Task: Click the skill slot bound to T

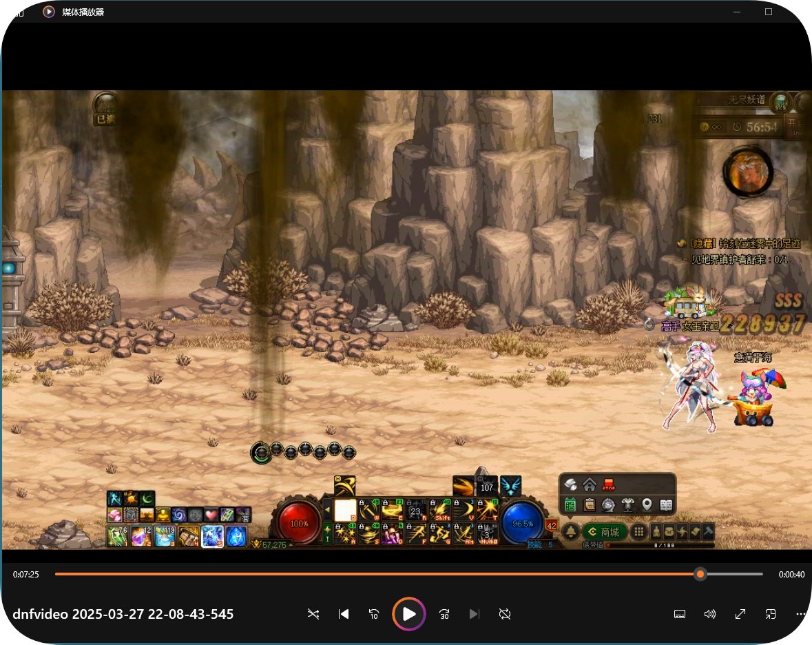Action: point(488,510)
